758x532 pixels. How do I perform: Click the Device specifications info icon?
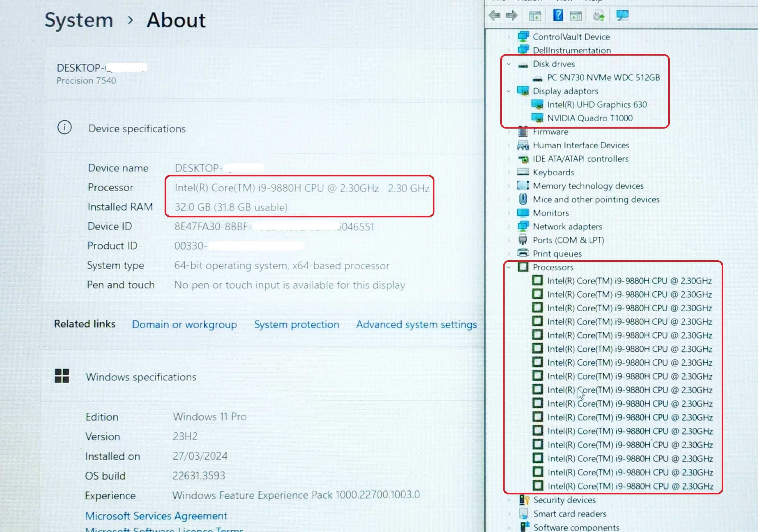(64, 127)
